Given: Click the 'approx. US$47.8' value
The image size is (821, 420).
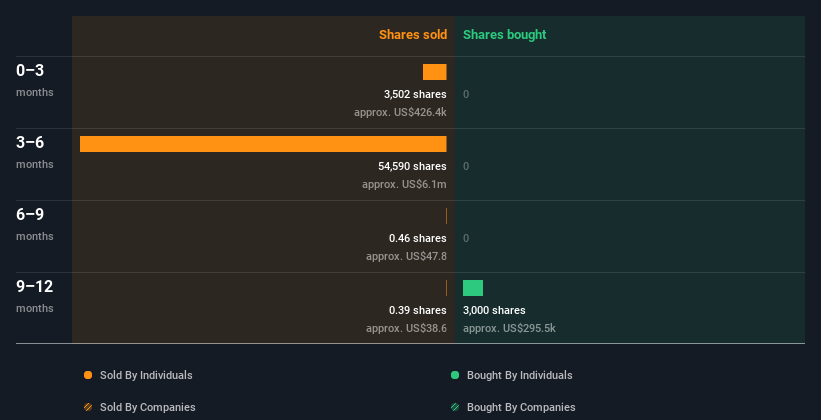Looking at the screenshot, I should [406, 256].
